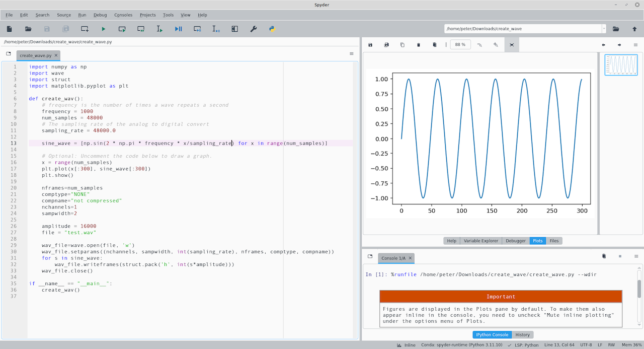Select the plot thumbnail in the sidebar
644x349 pixels.
click(x=621, y=64)
